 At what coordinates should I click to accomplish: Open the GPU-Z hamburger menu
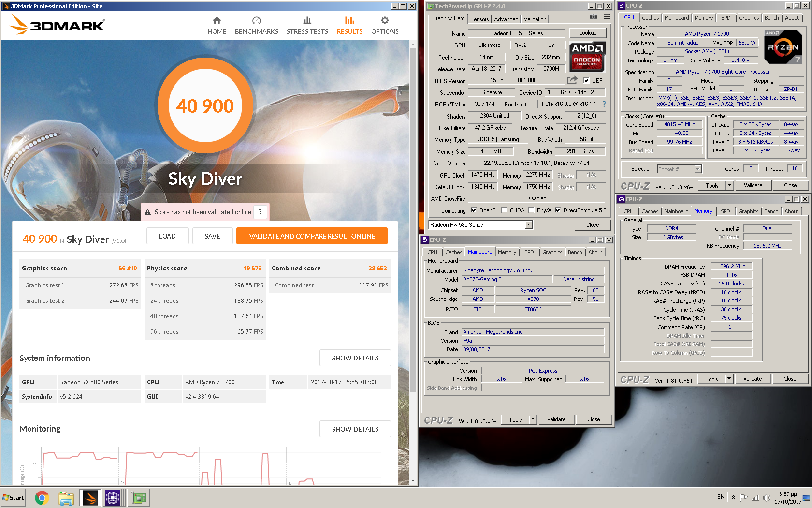[x=607, y=17]
